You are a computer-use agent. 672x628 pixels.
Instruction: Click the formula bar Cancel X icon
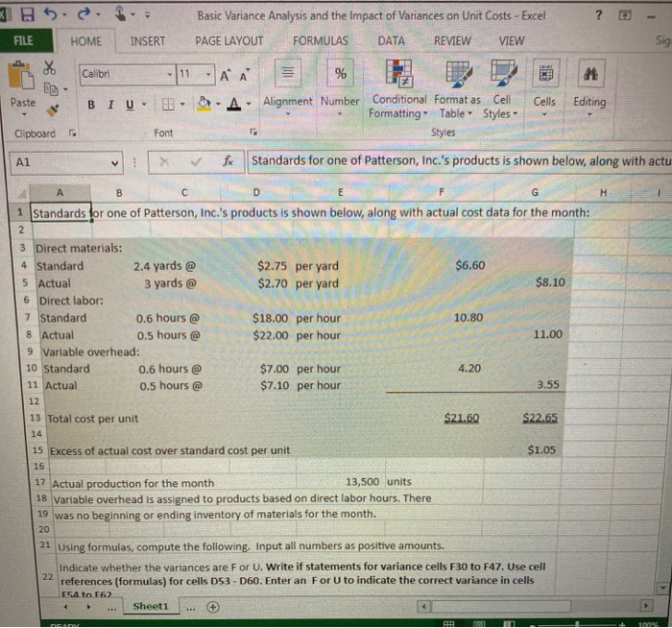click(x=164, y=161)
